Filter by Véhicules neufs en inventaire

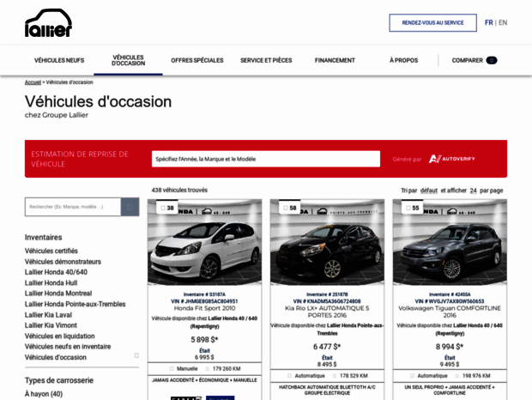click(x=68, y=347)
